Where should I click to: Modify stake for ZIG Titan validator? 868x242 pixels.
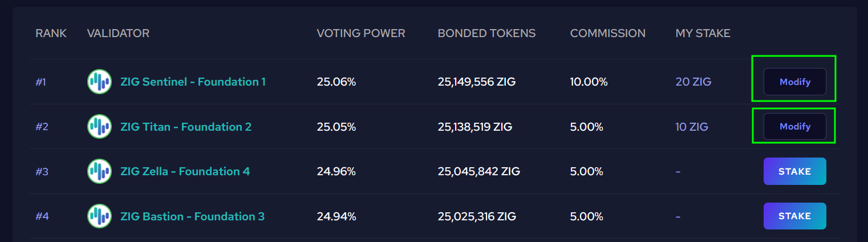pos(794,127)
